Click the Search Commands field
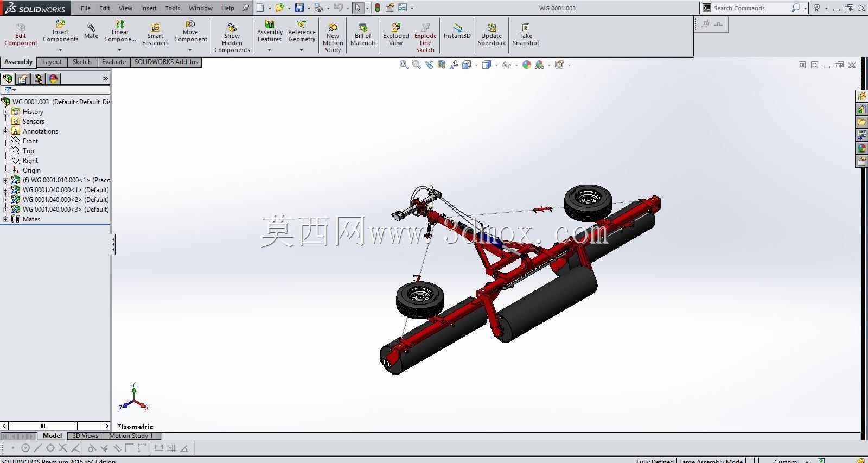Screen dimensions: 868x463 (x=751, y=8)
